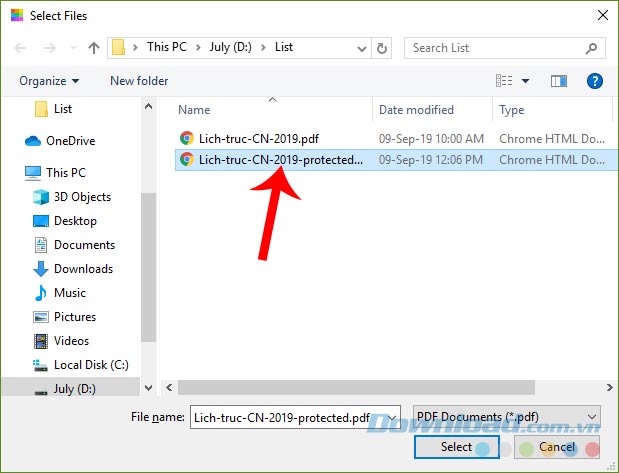Open Videos in navigation pane
Screen dimensions: 619x473
coord(71,341)
